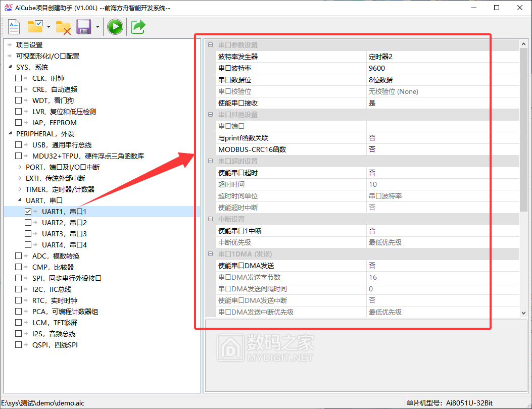Open dropdown arrow beside the save icon

coord(97,27)
